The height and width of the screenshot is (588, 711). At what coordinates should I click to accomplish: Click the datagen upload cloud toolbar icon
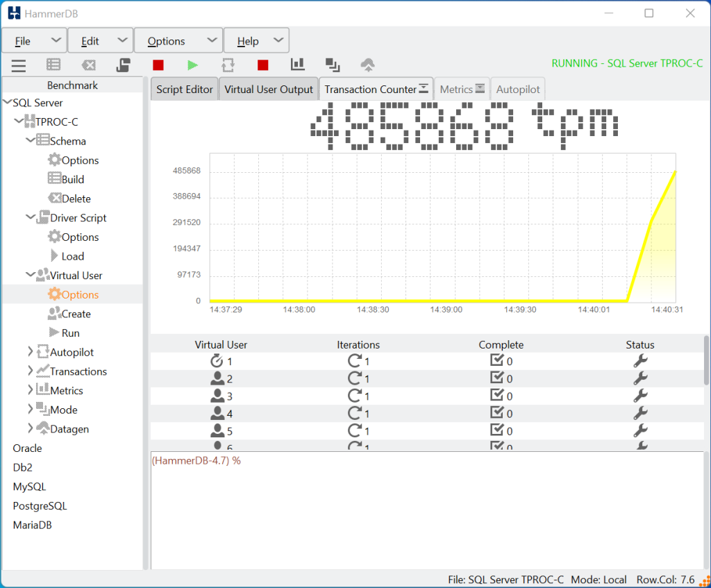368,65
